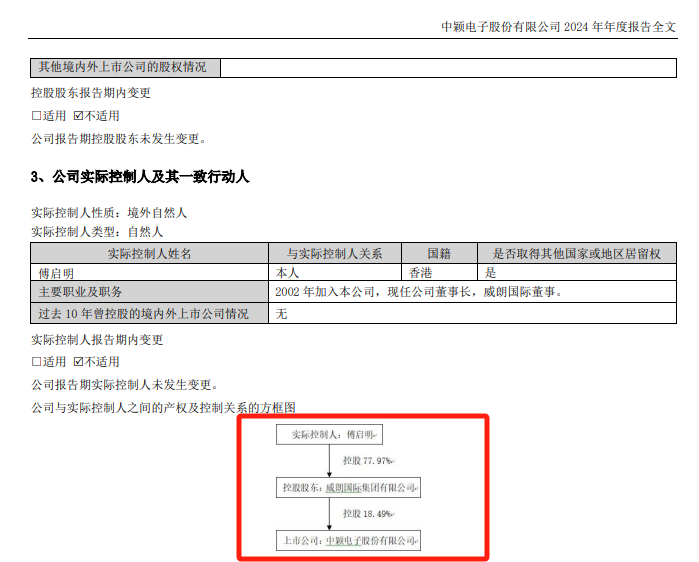Click the cell 本人

[x=335, y=272]
